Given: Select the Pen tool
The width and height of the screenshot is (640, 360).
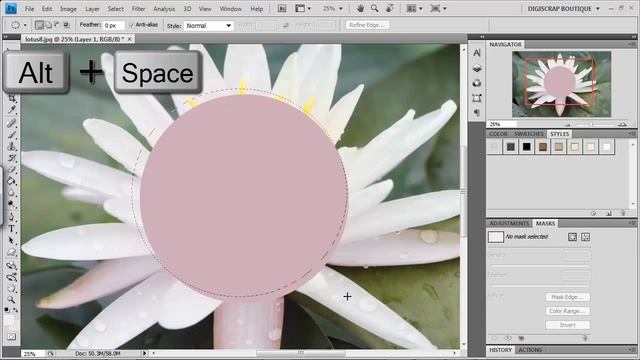Looking at the screenshot, I should coord(11,217).
